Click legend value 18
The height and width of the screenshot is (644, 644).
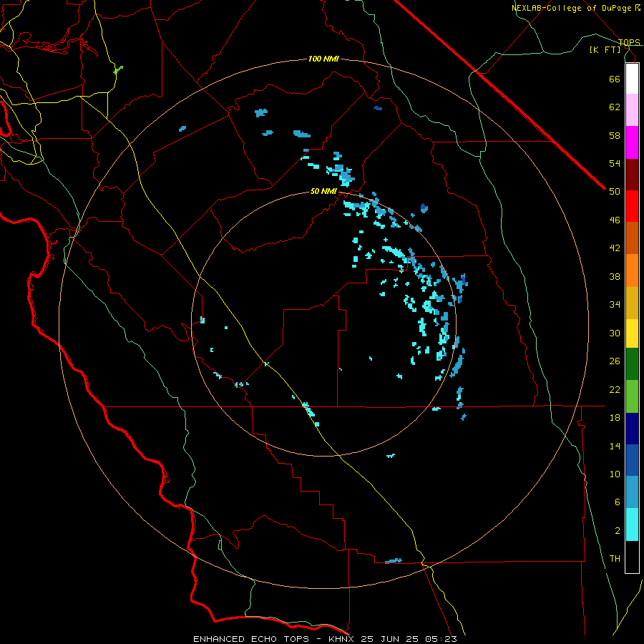[x=615, y=418]
